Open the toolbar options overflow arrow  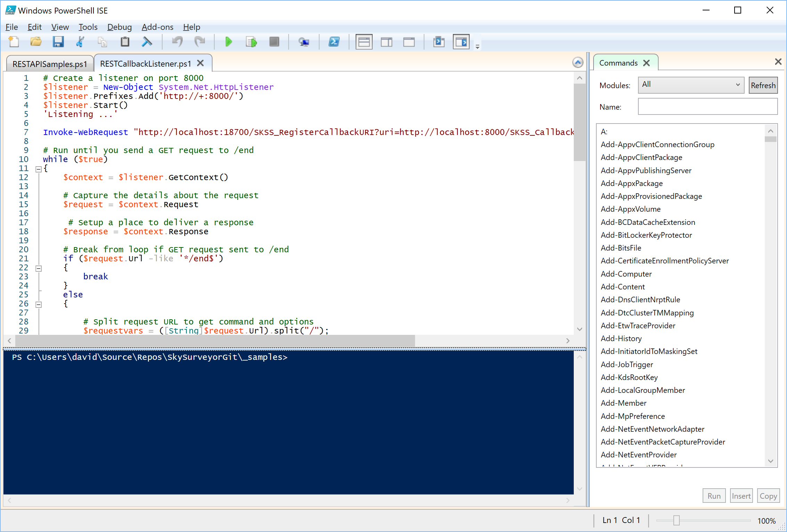(x=478, y=47)
